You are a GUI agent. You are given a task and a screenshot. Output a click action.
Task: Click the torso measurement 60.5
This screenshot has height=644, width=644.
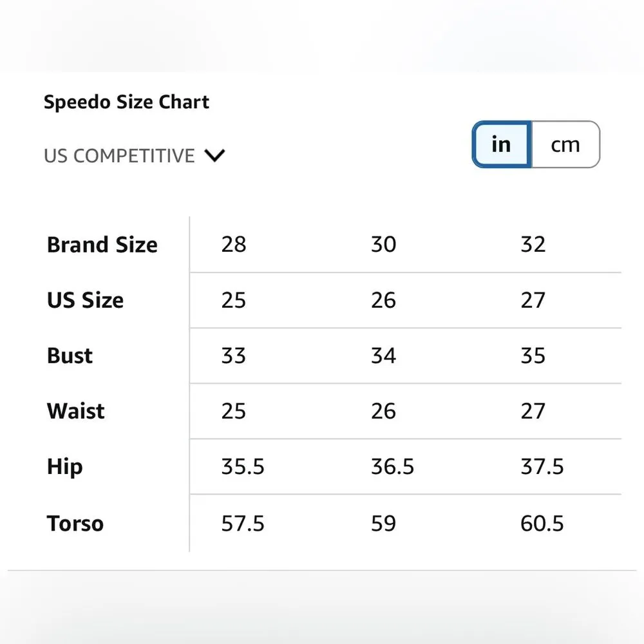542,523
